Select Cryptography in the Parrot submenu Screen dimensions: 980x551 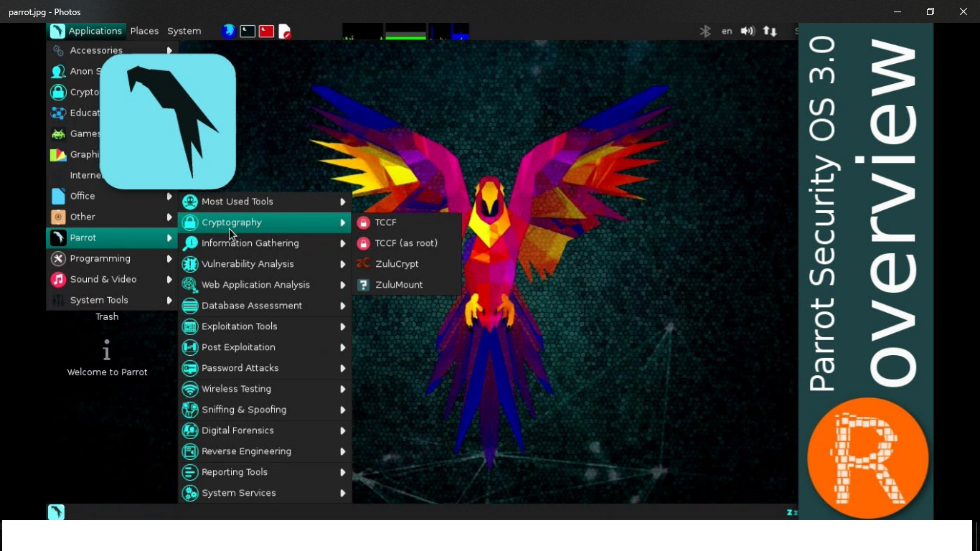(x=265, y=222)
